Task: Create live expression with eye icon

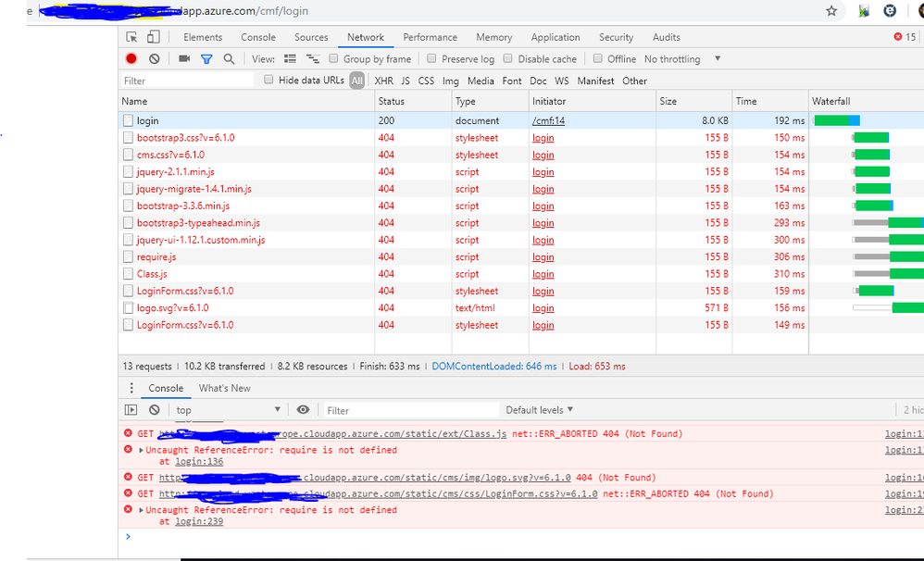Action: [303, 410]
